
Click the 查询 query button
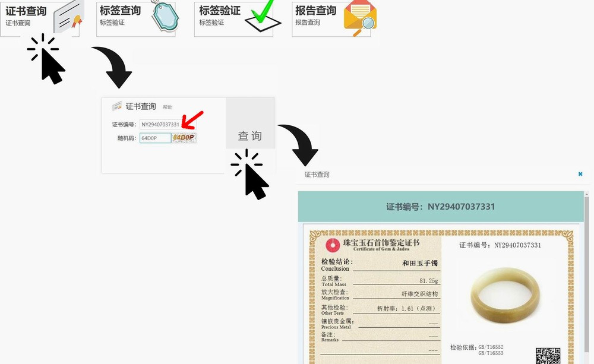[x=250, y=136]
